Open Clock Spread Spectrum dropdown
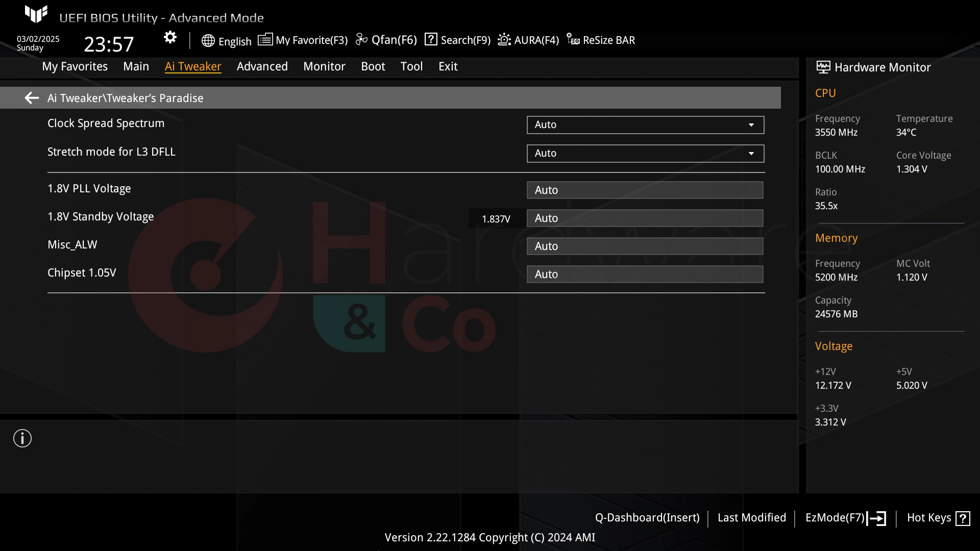Screen dimensions: 980x551 645,125
